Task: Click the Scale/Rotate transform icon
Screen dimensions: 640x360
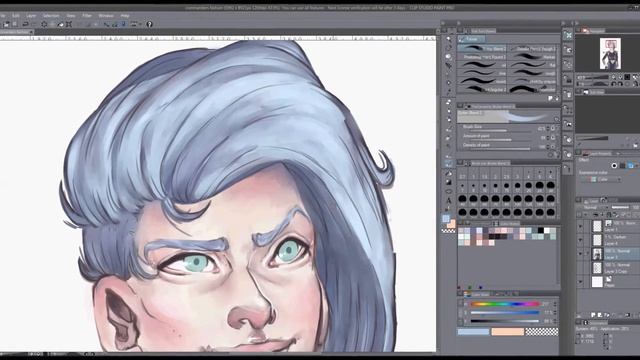Action: tap(69, 24)
